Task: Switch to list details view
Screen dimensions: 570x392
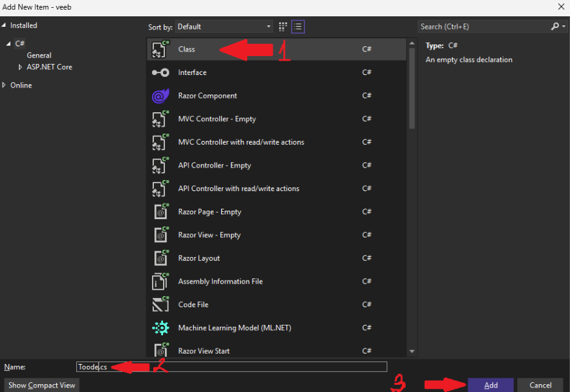Action: click(x=298, y=27)
